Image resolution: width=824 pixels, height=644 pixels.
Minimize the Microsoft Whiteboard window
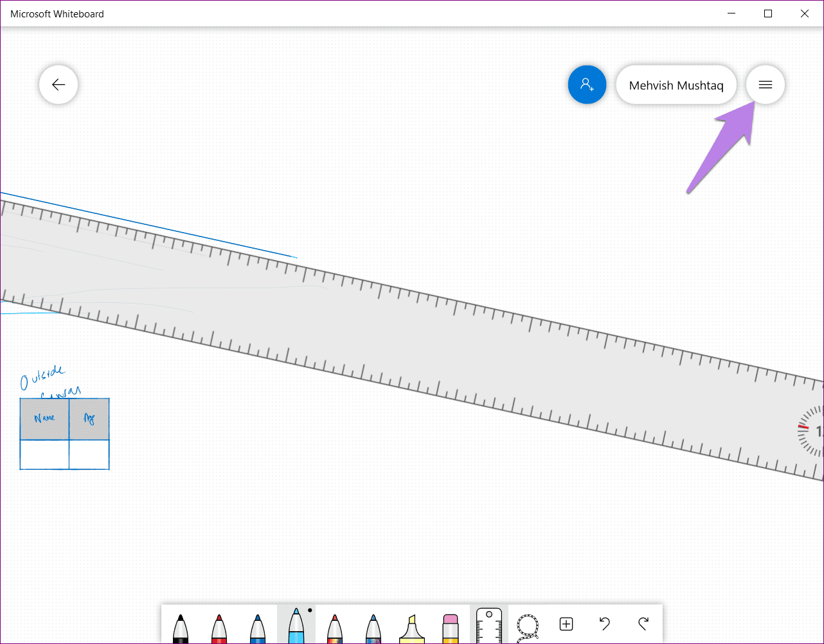(x=731, y=13)
